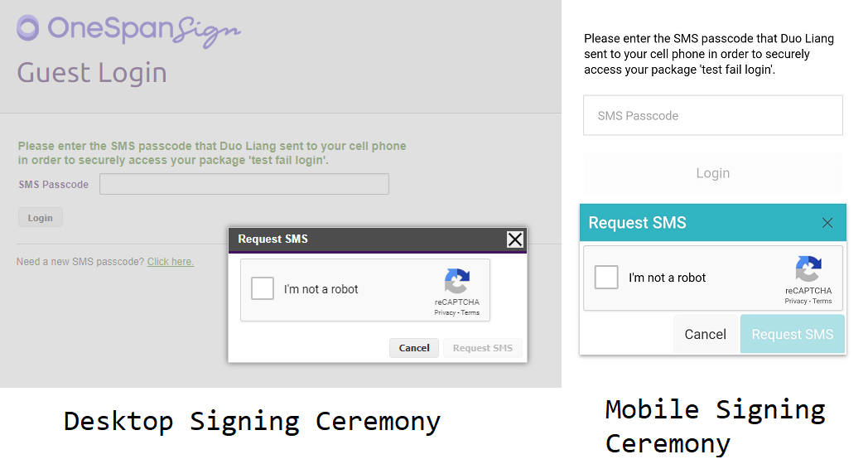Tap the mobile Login button
The height and width of the screenshot is (464, 868).
click(713, 173)
